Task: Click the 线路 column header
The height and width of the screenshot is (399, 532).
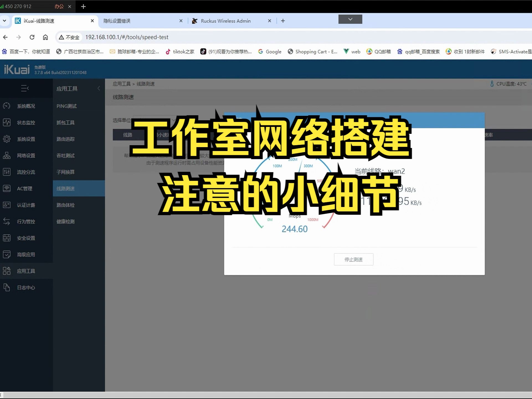Action: (128, 135)
